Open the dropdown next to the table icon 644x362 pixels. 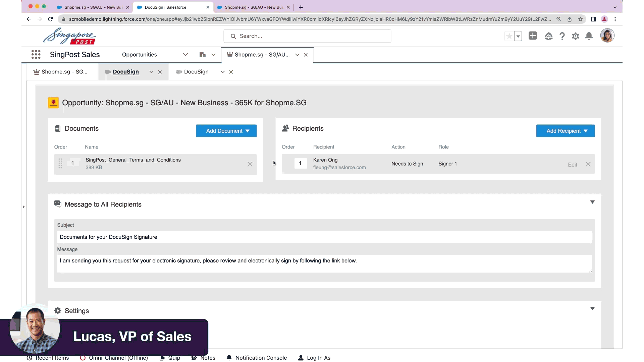click(x=213, y=55)
